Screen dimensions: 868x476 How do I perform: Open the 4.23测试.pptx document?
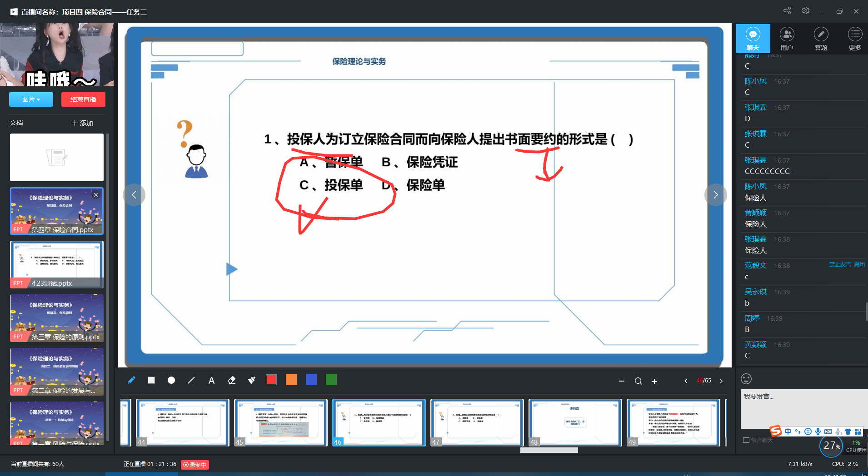tap(57, 265)
